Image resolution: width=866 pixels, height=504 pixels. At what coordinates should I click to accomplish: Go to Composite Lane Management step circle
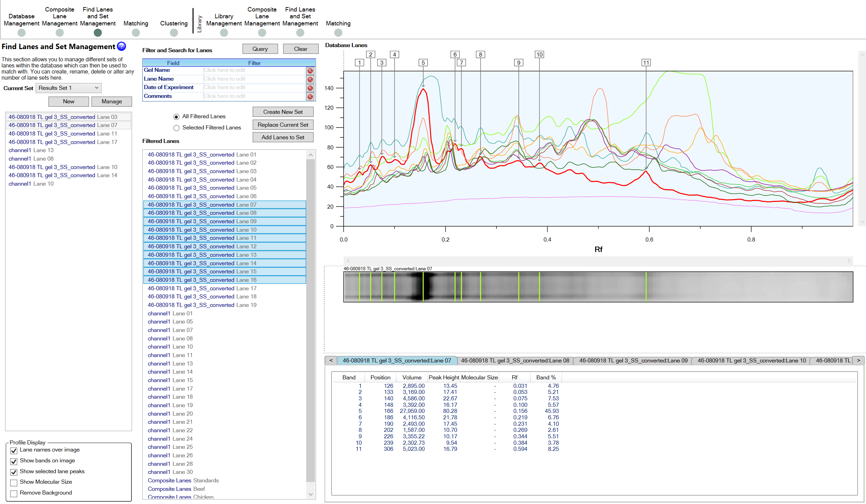pyautogui.click(x=60, y=33)
